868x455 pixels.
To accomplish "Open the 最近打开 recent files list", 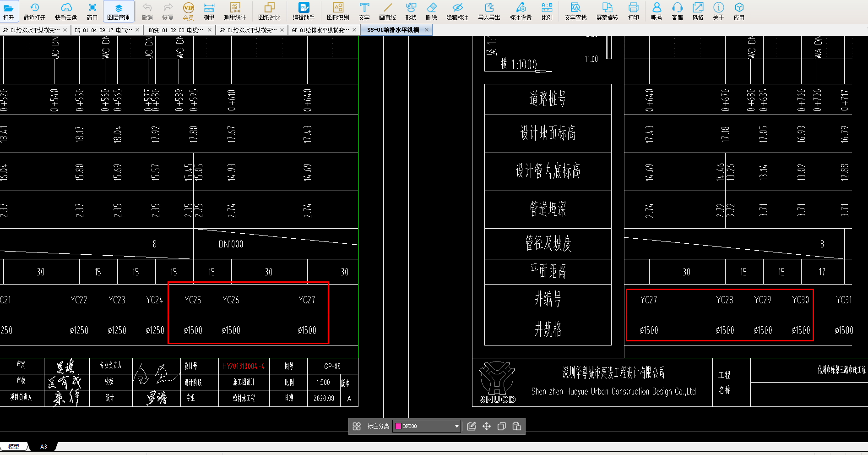I will click(34, 11).
